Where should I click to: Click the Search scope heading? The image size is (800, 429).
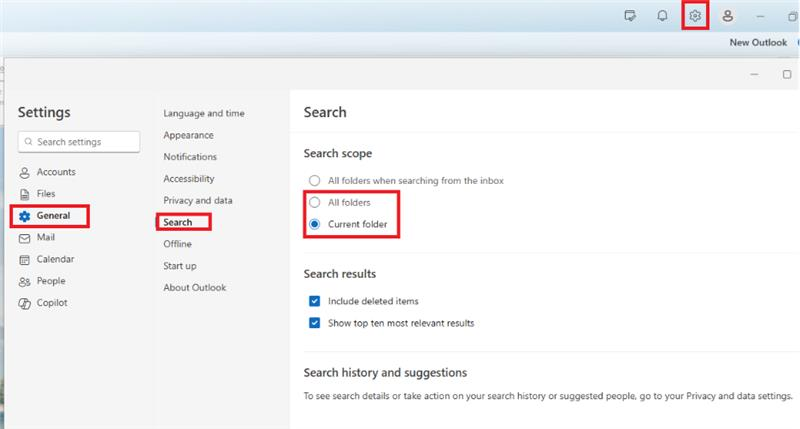pos(338,154)
